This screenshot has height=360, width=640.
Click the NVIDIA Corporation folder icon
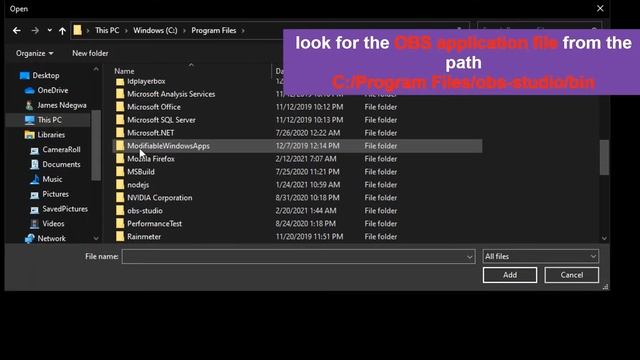120,198
